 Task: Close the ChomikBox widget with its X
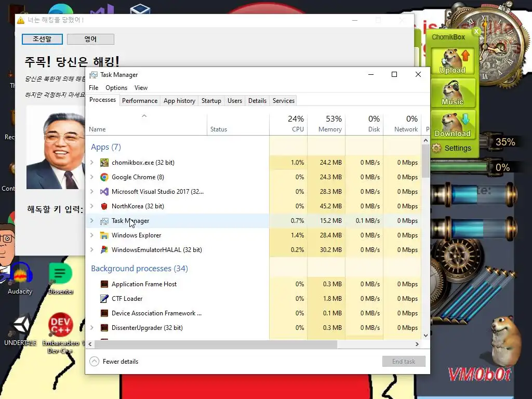pos(476,32)
